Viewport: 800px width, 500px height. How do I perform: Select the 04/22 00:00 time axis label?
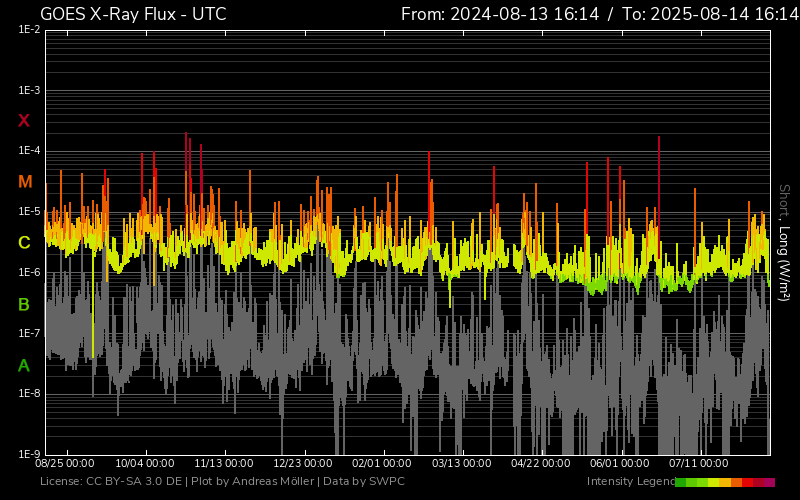coord(540,464)
